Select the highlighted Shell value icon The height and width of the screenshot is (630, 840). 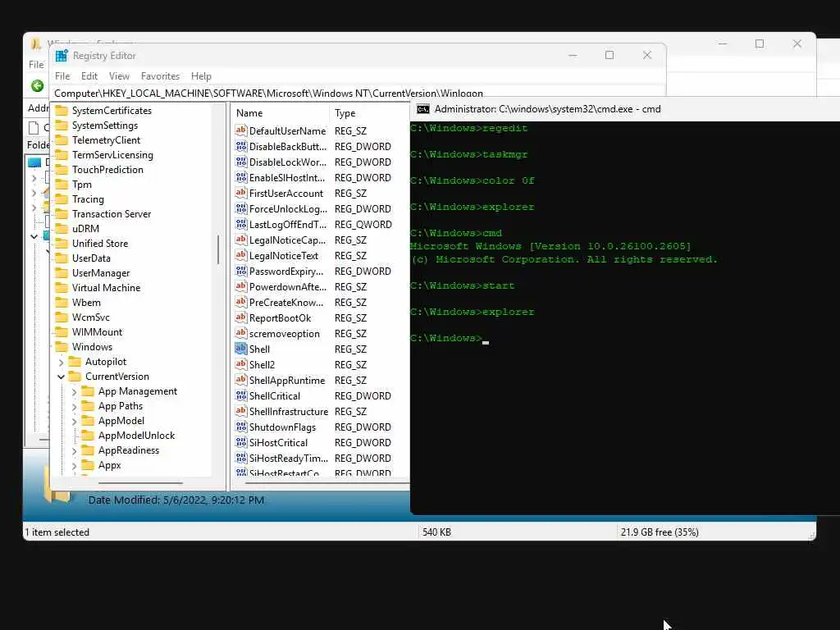(x=241, y=349)
